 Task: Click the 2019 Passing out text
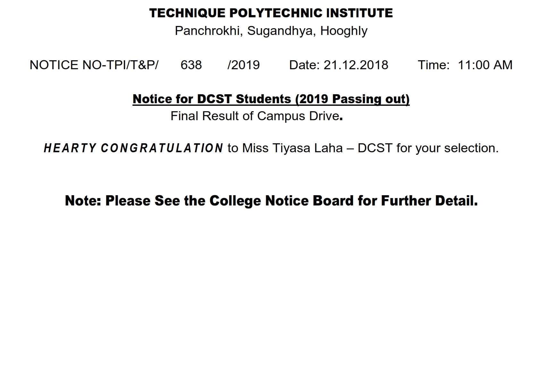pyautogui.click(x=352, y=99)
